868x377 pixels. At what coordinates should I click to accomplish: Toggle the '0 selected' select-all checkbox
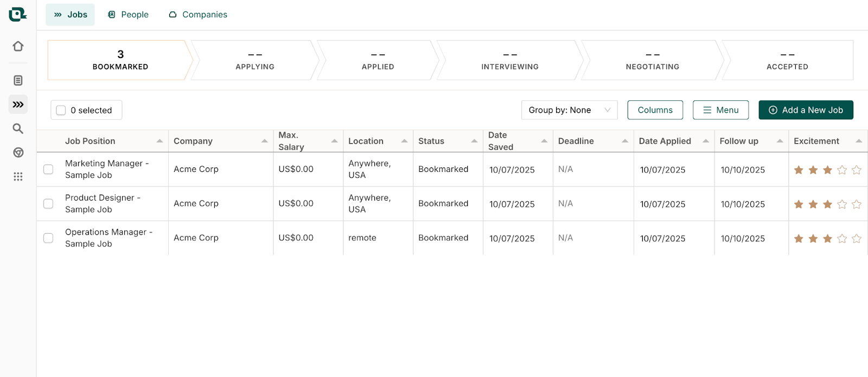tap(61, 111)
